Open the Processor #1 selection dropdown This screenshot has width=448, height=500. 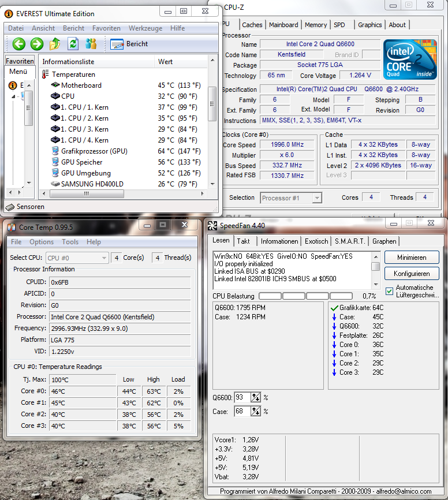point(291,198)
